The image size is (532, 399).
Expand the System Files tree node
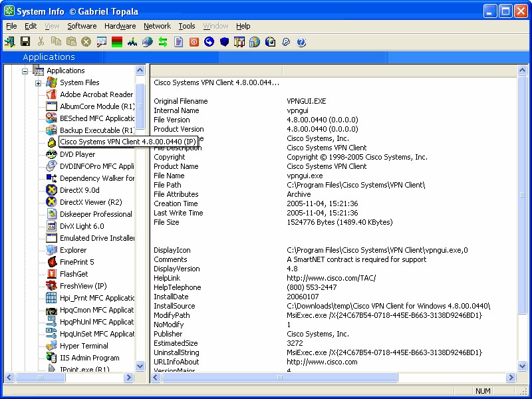click(38, 82)
